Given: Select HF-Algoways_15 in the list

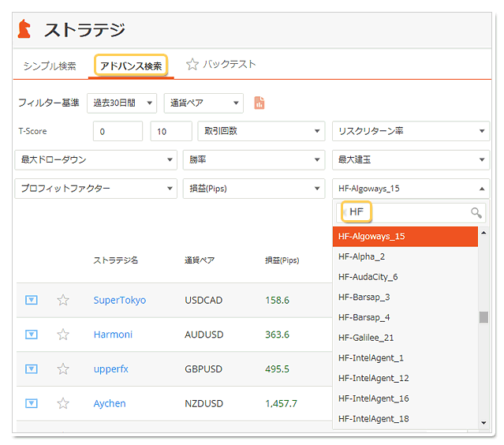Looking at the screenshot, I should 405,237.
